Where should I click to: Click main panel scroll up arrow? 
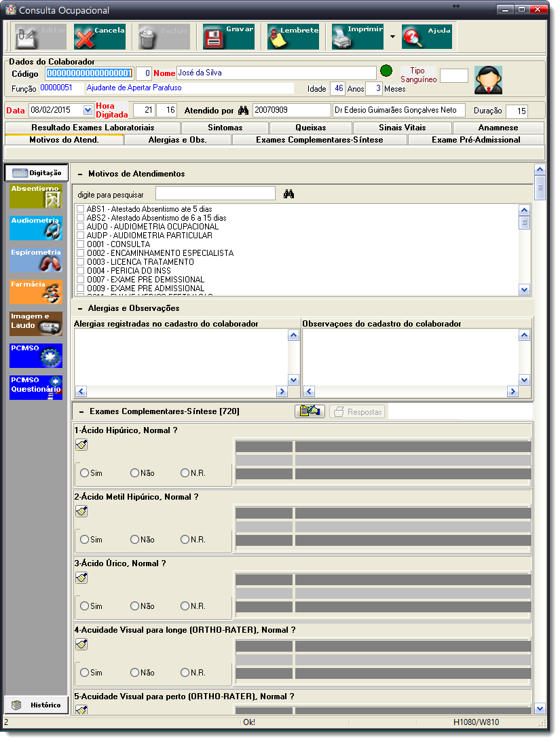pyautogui.click(x=540, y=170)
